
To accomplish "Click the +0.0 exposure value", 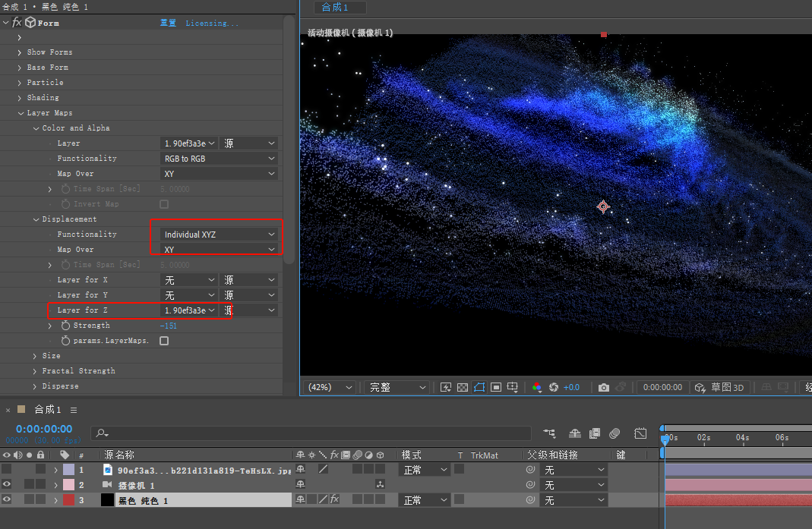I will coord(572,387).
